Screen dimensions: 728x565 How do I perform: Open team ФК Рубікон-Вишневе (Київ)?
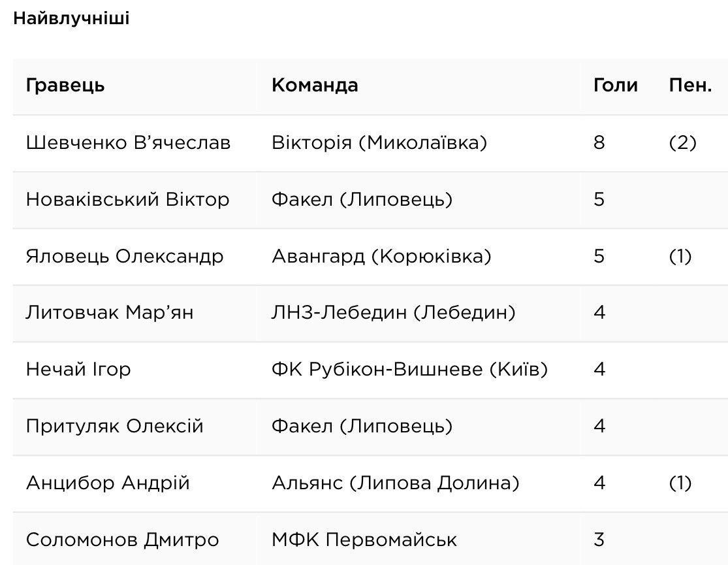coord(410,370)
